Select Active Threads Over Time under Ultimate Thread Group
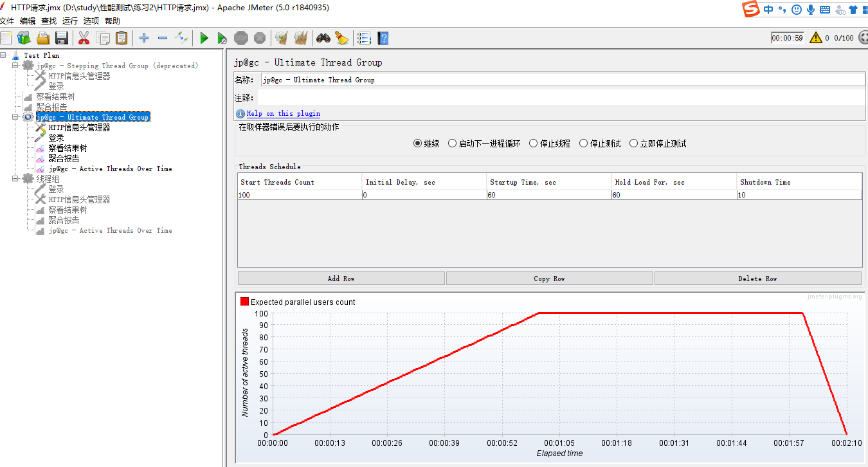This screenshot has height=467, width=868. point(110,169)
